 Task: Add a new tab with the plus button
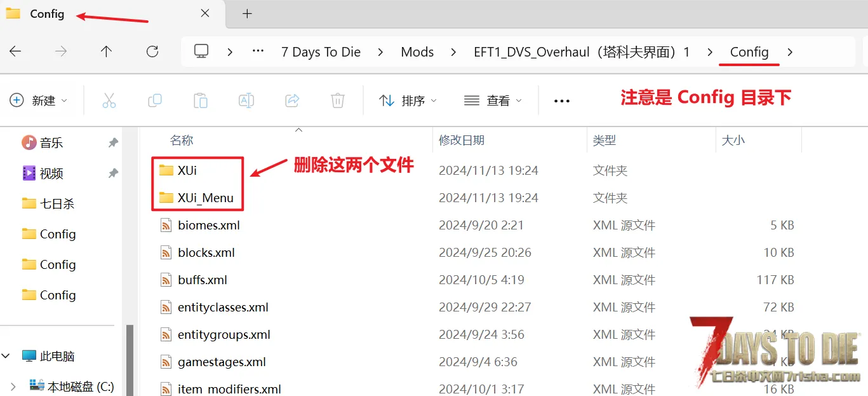[x=248, y=13]
